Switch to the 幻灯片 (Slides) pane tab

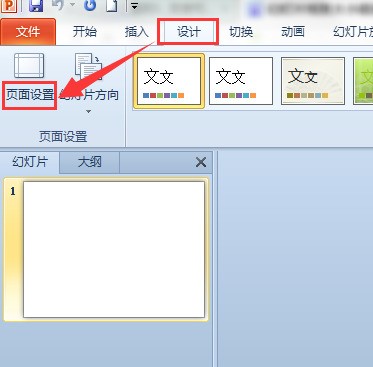point(30,162)
